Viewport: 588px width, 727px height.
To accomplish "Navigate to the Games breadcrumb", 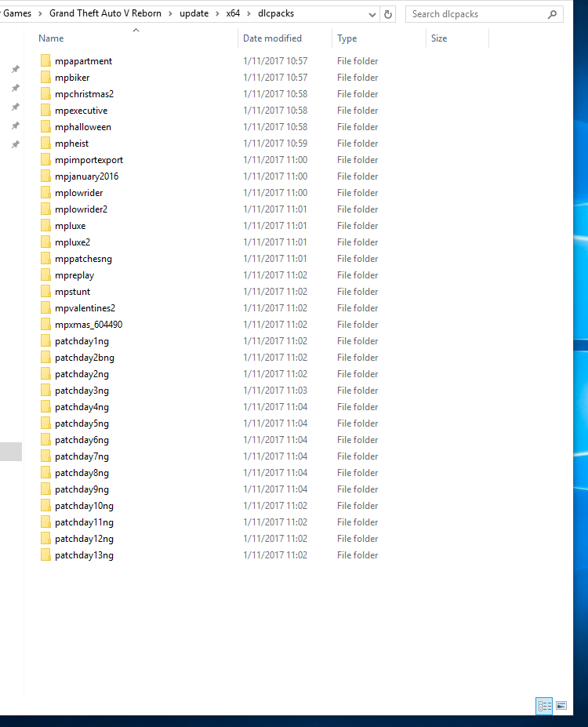I will (x=17, y=13).
